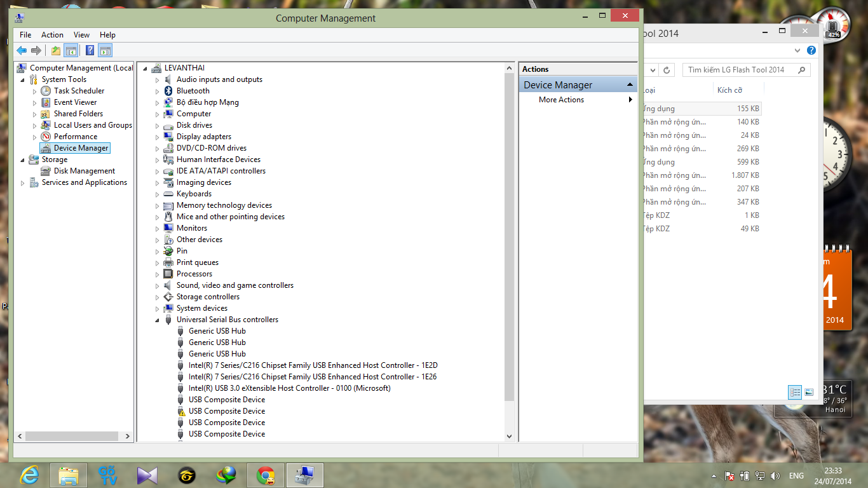The height and width of the screenshot is (488, 868).
Task: Open the Visual Studio taskbar icon
Action: tap(147, 475)
